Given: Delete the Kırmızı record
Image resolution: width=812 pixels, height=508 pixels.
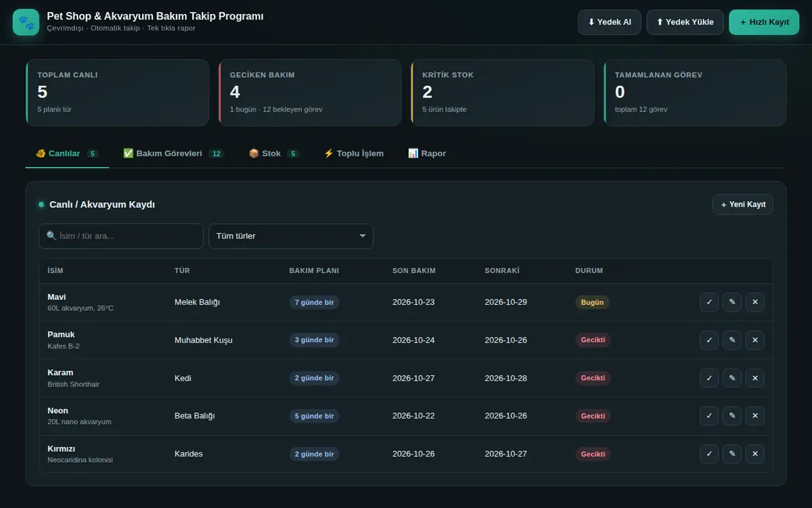Looking at the screenshot, I should (755, 454).
